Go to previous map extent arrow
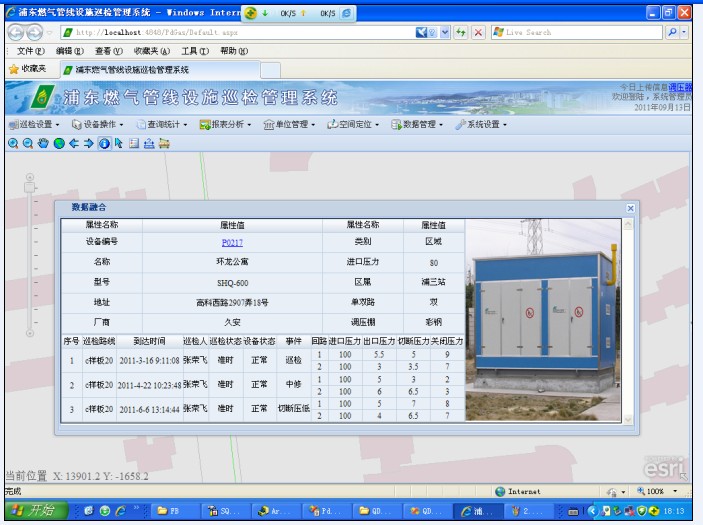 tap(73, 143)
